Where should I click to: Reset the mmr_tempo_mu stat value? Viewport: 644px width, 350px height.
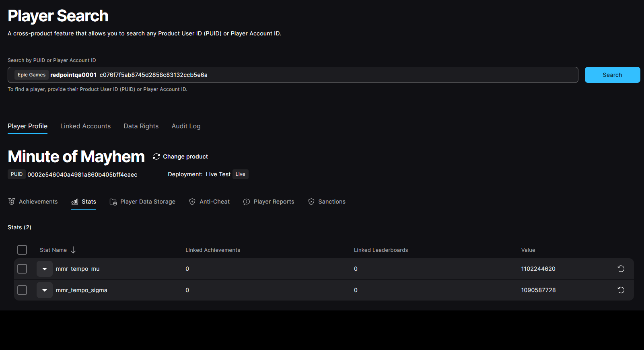coord(621,269)
